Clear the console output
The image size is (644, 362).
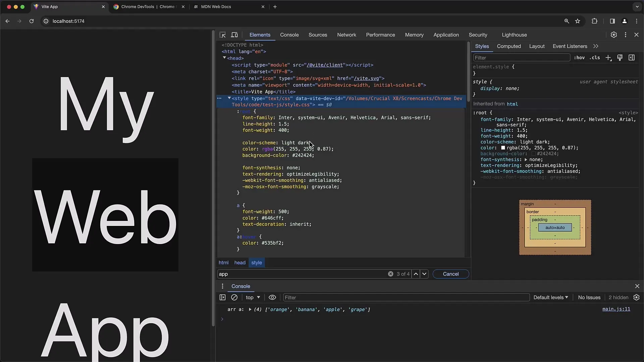(x=234, y=297)
